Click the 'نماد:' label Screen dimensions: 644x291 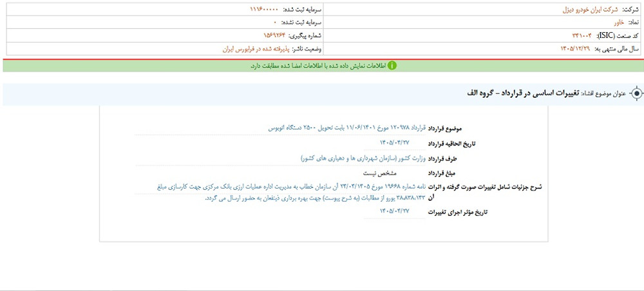pyautogui.click(x=632, y=23)
